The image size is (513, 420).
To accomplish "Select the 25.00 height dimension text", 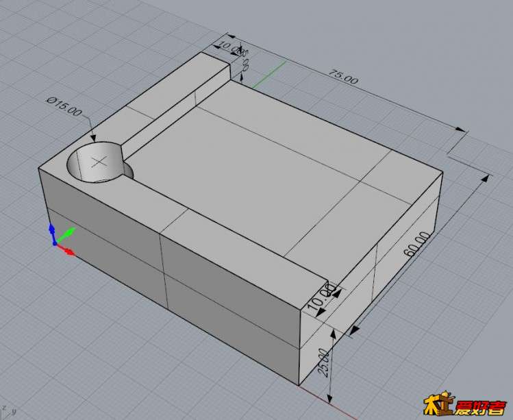I will (323, 363).
